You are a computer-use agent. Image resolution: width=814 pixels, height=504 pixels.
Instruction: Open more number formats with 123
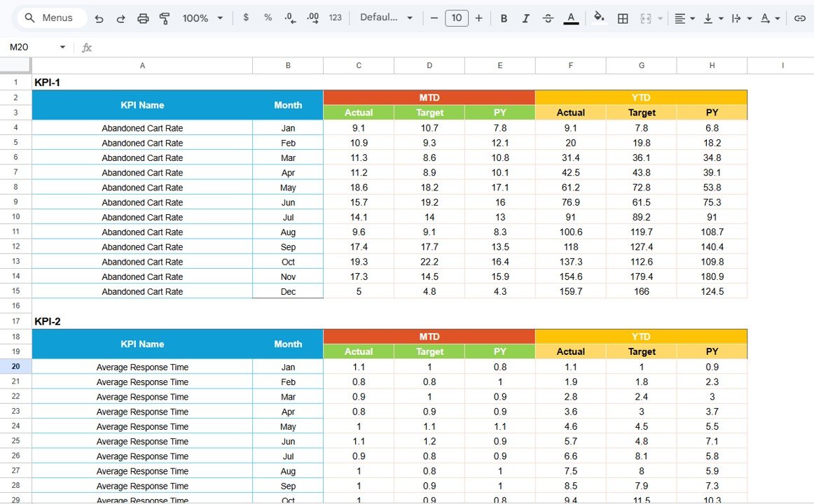coord(335,17)
